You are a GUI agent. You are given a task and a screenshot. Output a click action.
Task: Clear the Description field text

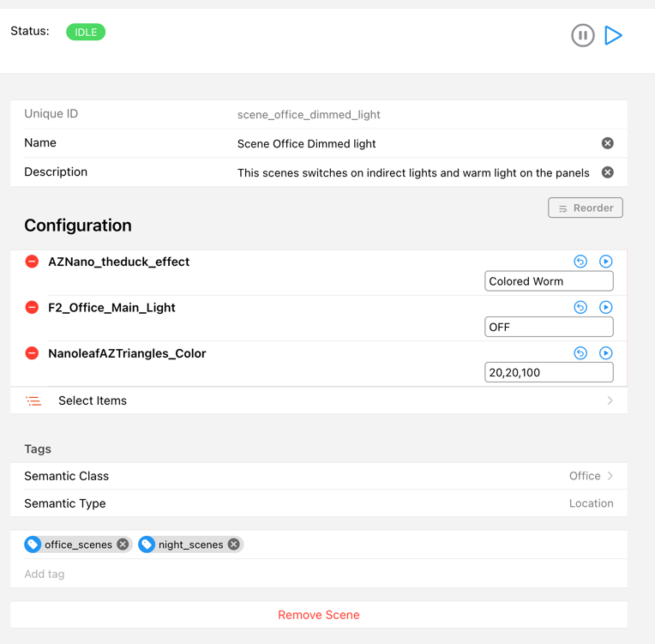[607, 172]
